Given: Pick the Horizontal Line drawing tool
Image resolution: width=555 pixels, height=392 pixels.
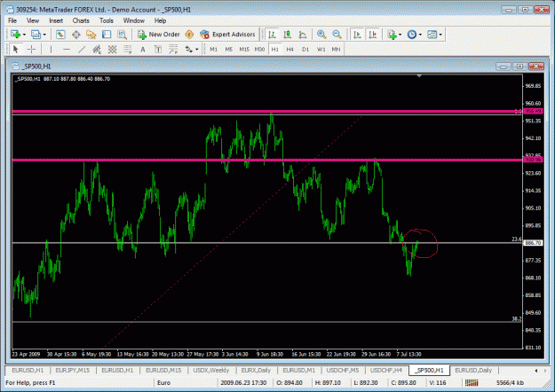Looking at the screenshot, I should tap(67, 49).
